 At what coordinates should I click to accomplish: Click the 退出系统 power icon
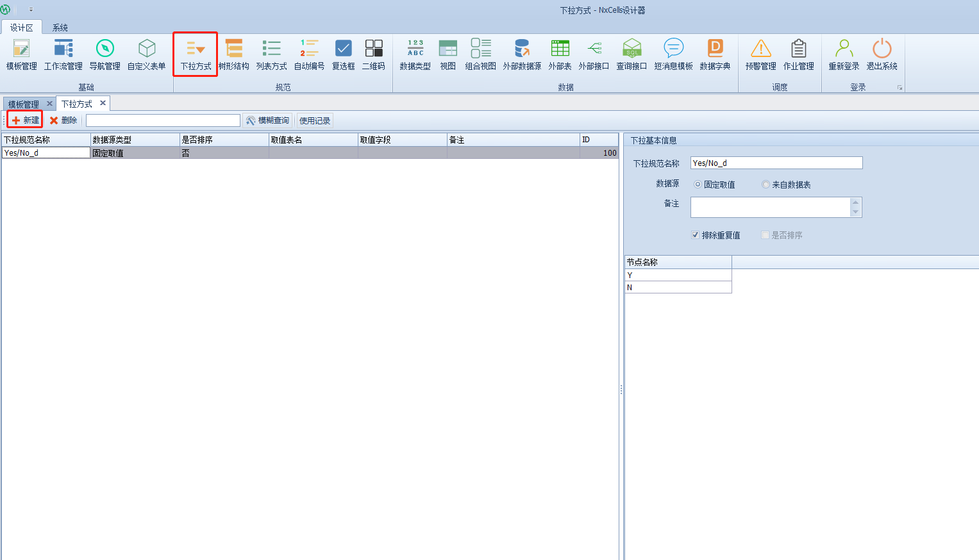point(882,54)
